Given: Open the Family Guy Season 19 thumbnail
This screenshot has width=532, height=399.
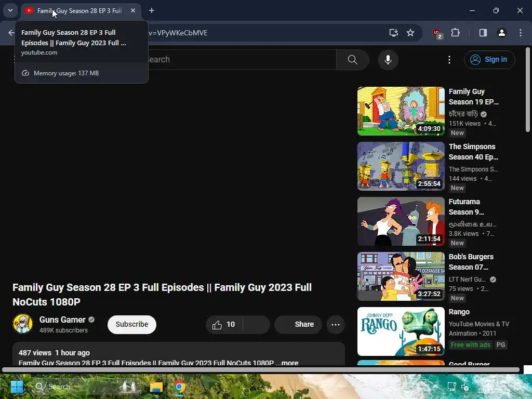Looking at the screenshot, I should tap(401, 111).
